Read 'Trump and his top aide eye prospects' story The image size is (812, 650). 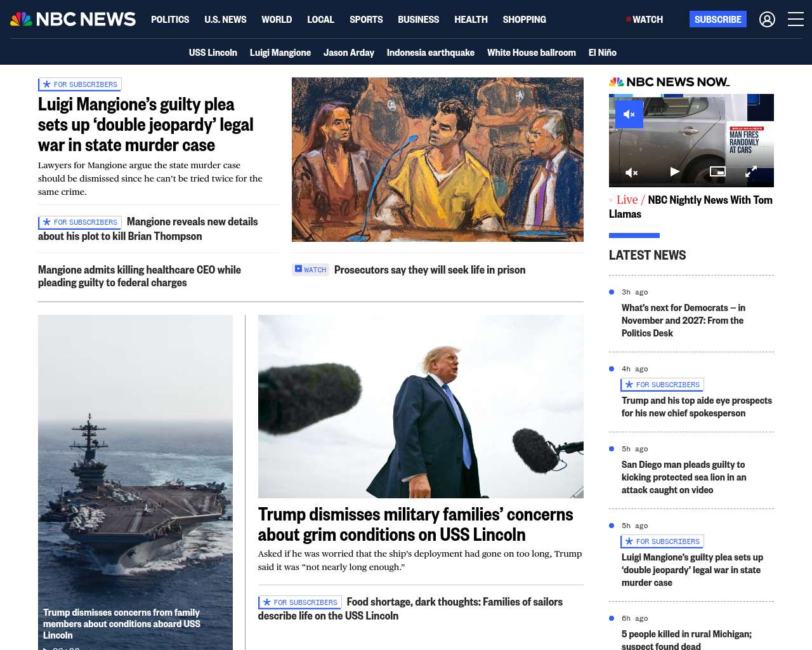coord(697,407)
